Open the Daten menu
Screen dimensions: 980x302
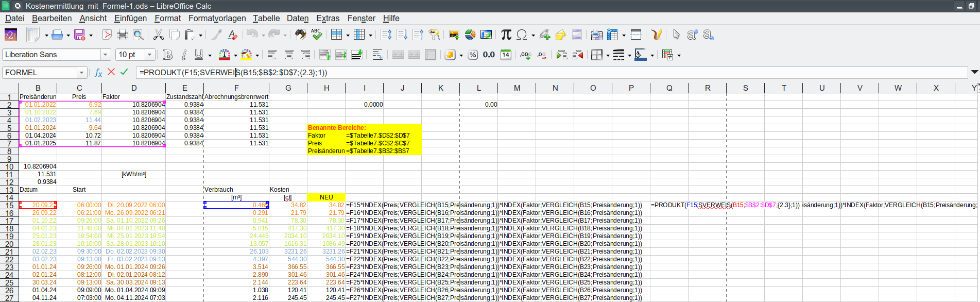[298, 18]
